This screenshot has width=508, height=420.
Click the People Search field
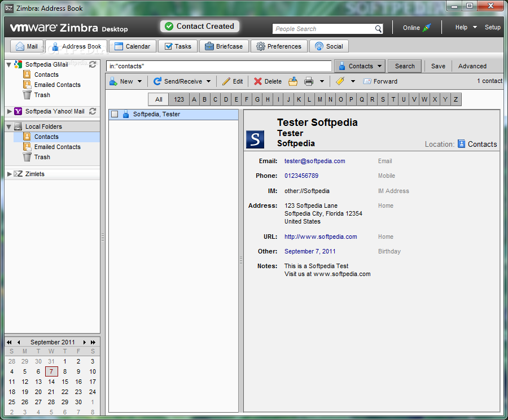tap(324, 29)
